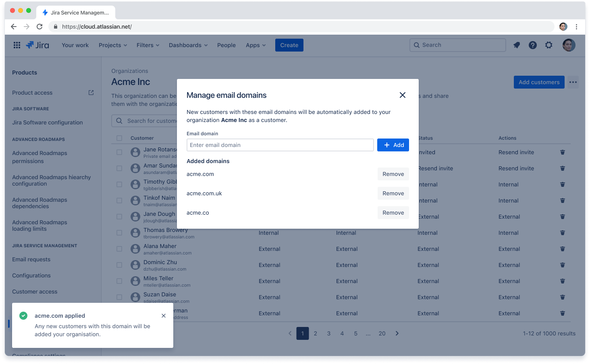Image resolution: width=590 pixels, height=364 pixels.
Task: Switch to the People menu item
Action: coord(226,45)
